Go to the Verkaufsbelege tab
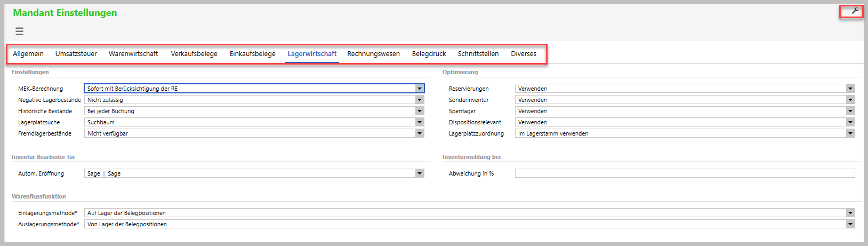Image resolution: width=868 pixels, height=246 pixels. click(194, 54)
